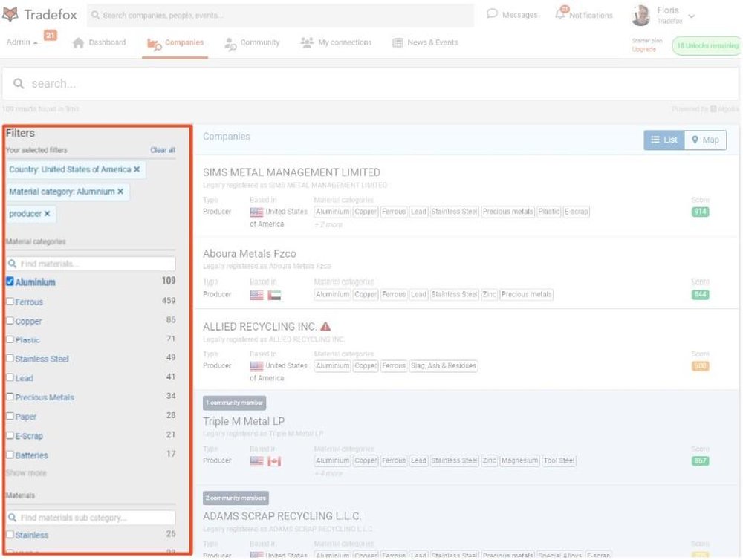The width and height of the screenshot is (743, 560).
Task: Click the Zinc tag on Aboura Metals
Action: pos(489,294)
